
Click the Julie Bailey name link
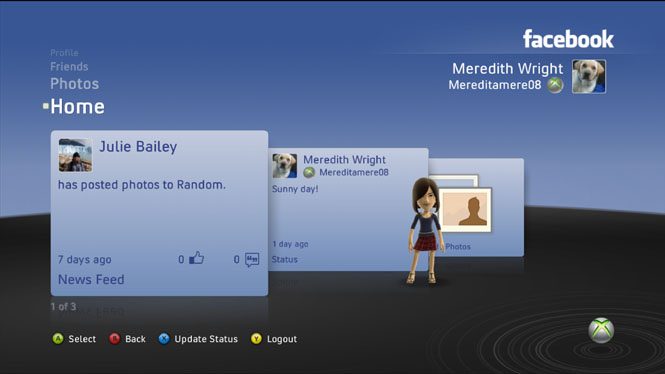click(138, 147)
